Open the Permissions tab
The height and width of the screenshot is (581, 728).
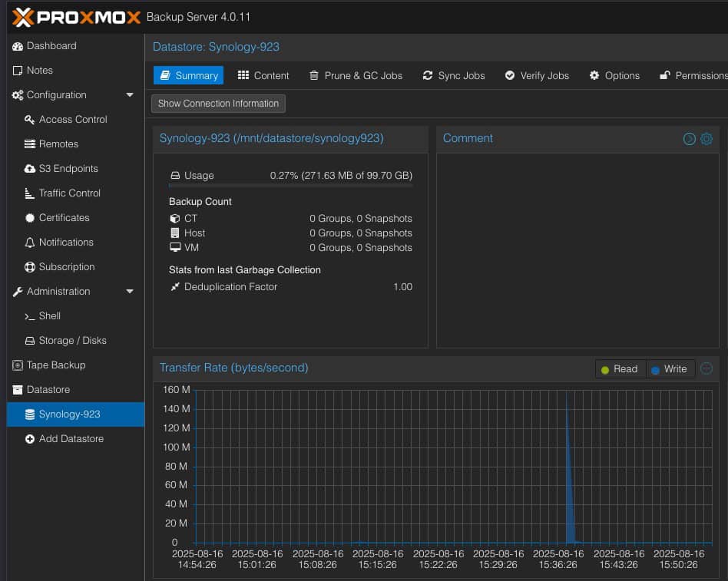tap(693, 76)
